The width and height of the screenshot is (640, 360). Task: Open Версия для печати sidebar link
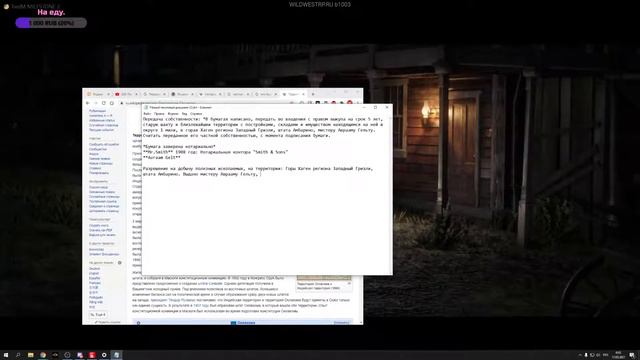tap(102, 235)
